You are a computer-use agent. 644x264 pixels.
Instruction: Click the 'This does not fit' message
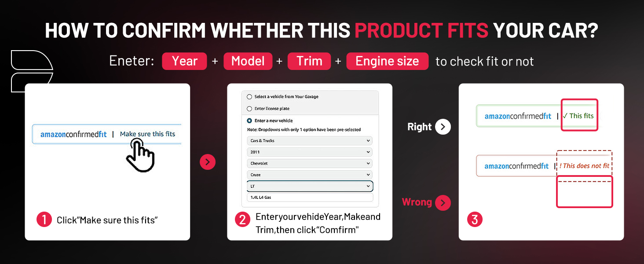click(584, 166)
